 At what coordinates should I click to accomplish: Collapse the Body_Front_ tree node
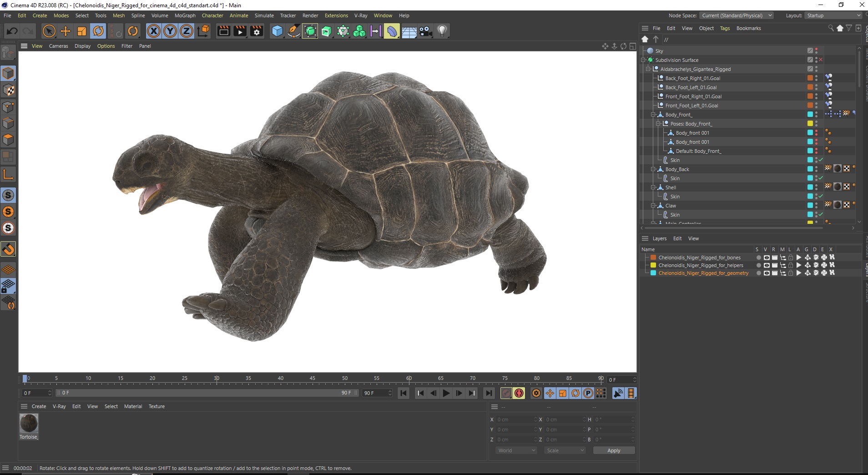(x=653, y=115)
